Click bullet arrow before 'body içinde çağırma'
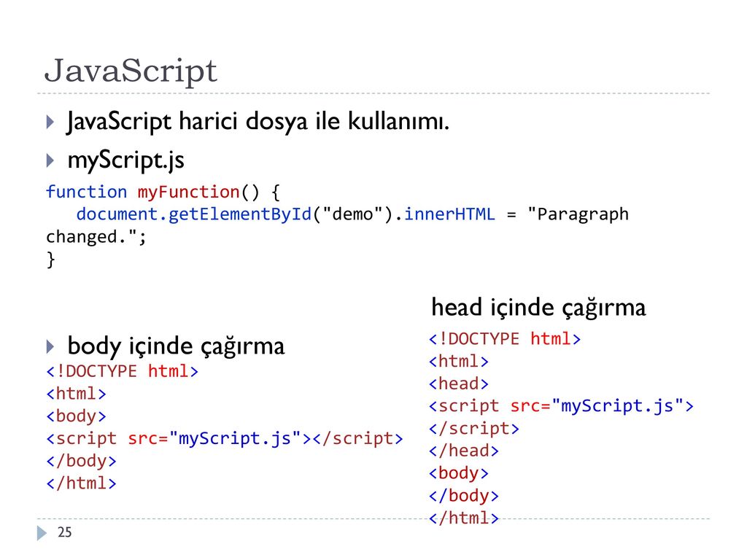Viewport: 747px width, 560px height. point(50,346)
